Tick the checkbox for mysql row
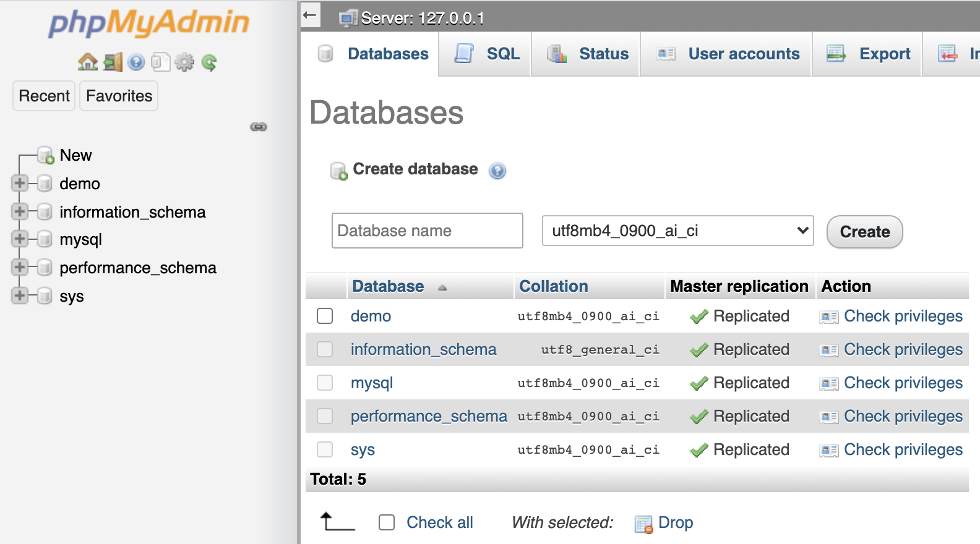980x544 pixels. coord(325,383)
